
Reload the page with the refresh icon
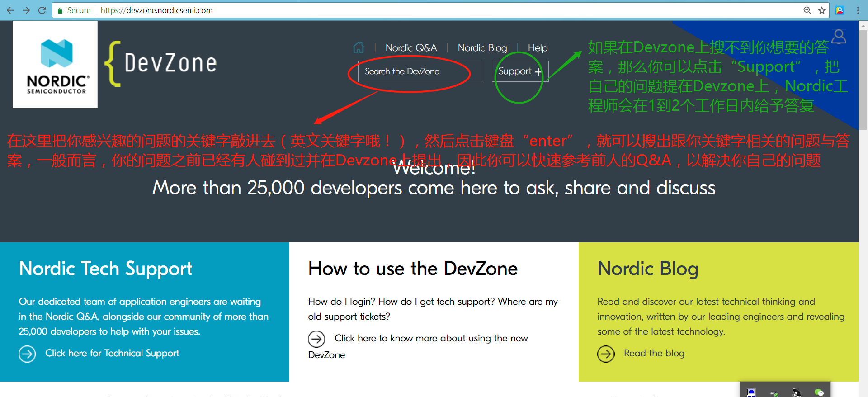[x=42, y=10]
